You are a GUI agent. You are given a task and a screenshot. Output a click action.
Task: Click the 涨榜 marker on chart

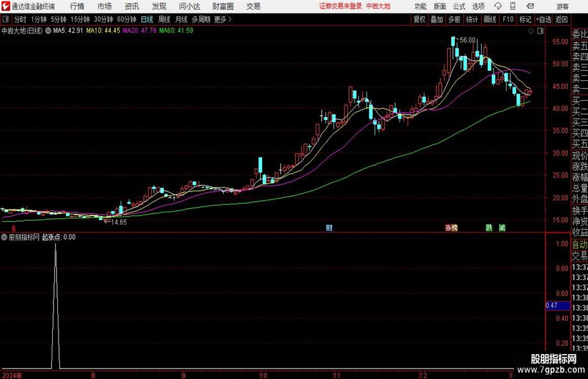[452, 228]
